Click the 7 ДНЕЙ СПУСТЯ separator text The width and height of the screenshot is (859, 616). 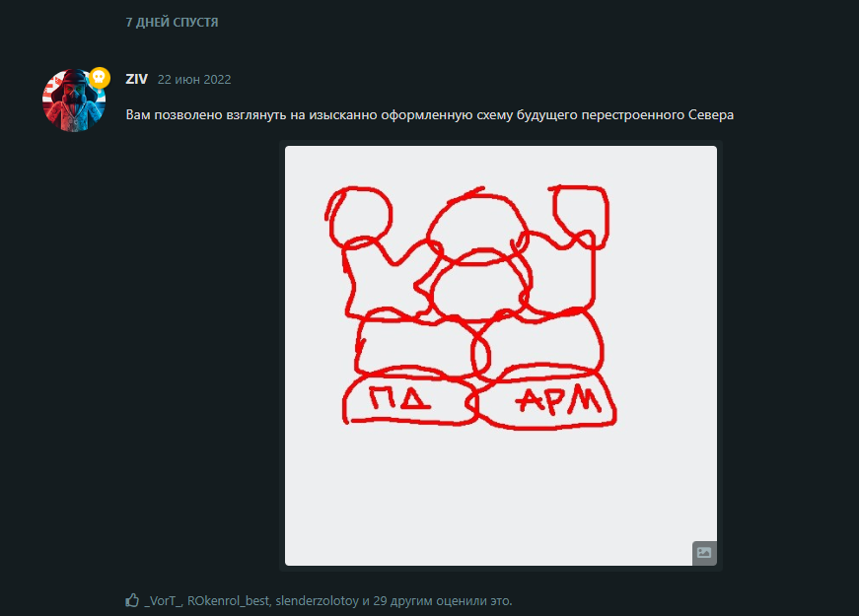click(172, 23)
